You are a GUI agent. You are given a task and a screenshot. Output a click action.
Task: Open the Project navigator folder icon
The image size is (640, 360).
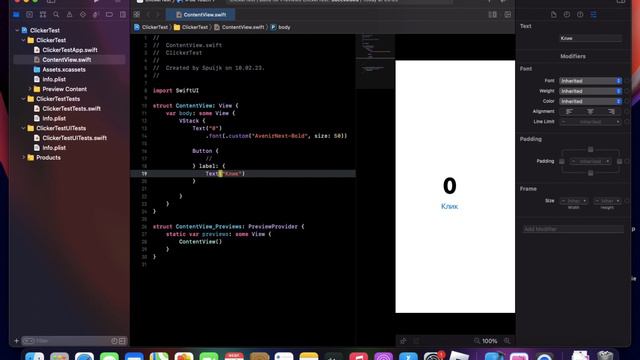(16, 15)
